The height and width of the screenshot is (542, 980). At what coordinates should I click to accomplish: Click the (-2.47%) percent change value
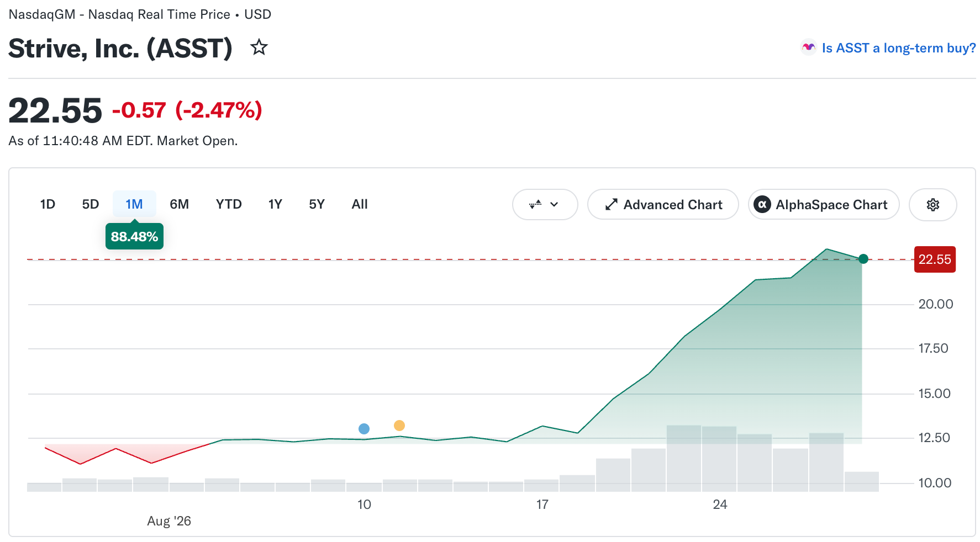[x=219, y=110]
